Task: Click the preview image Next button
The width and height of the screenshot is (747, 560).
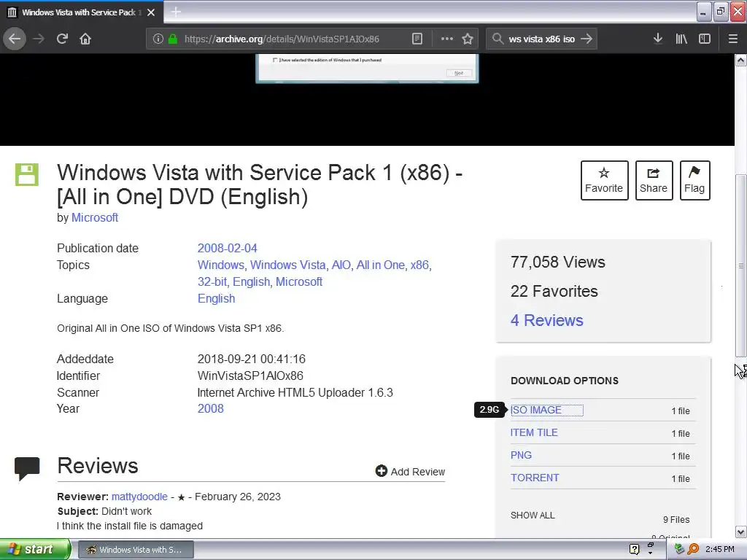Action: pyautogui.click(x=460, y=73)
